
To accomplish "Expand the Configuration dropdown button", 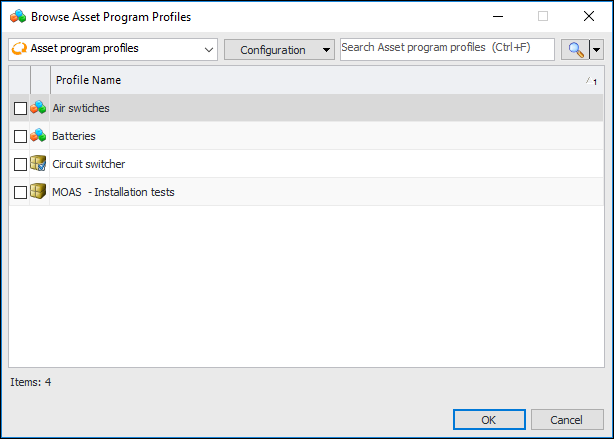I will click(326, 50).
